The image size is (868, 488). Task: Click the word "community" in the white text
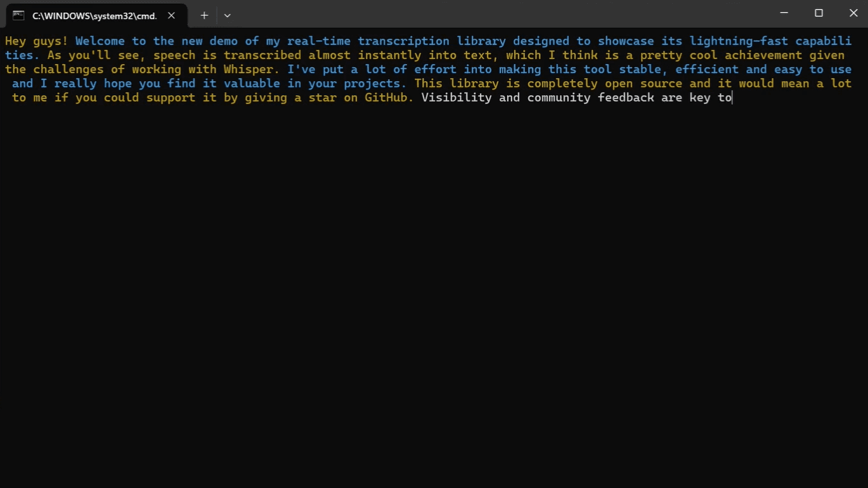(559, 98)
